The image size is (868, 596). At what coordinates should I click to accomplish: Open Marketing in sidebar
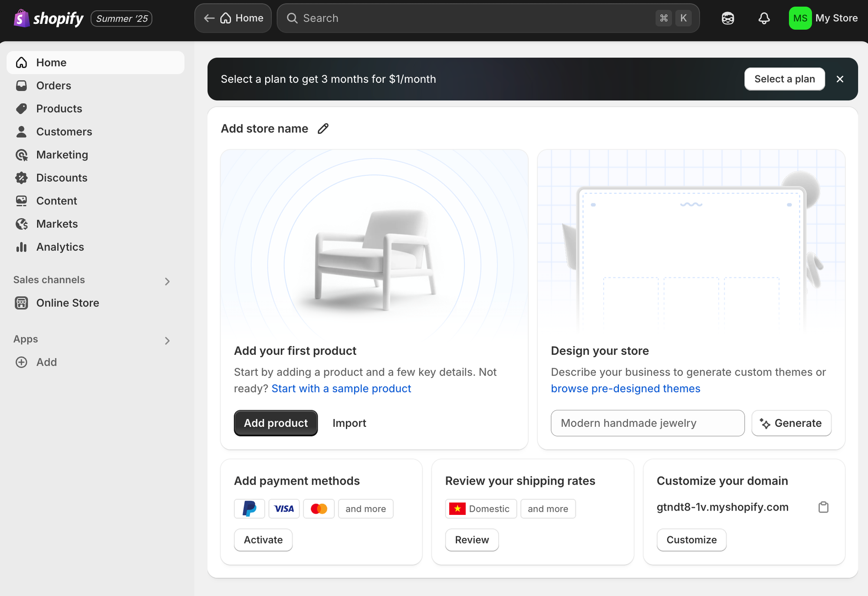click(95, 154)
